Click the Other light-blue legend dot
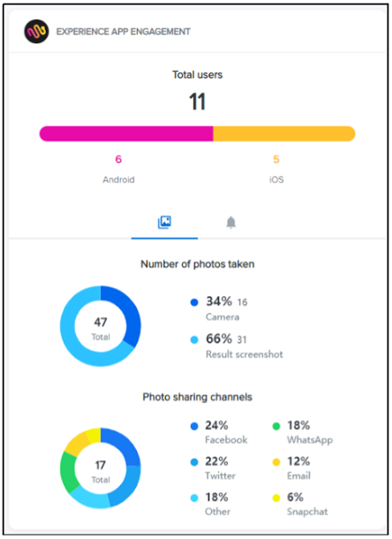392x539 pixels. point(194,497)
